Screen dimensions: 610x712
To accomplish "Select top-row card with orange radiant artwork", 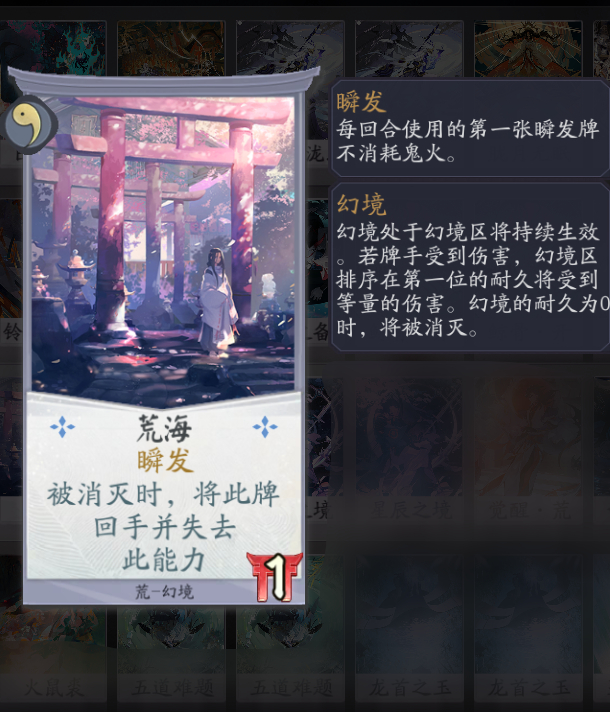I will click(528, 49).
